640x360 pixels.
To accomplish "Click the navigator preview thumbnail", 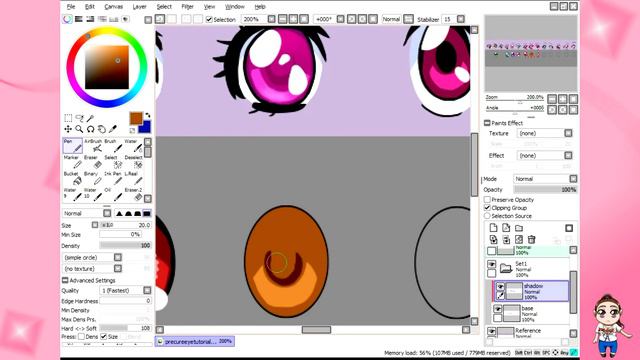I will pyautogui.click(x=531, y=53).
